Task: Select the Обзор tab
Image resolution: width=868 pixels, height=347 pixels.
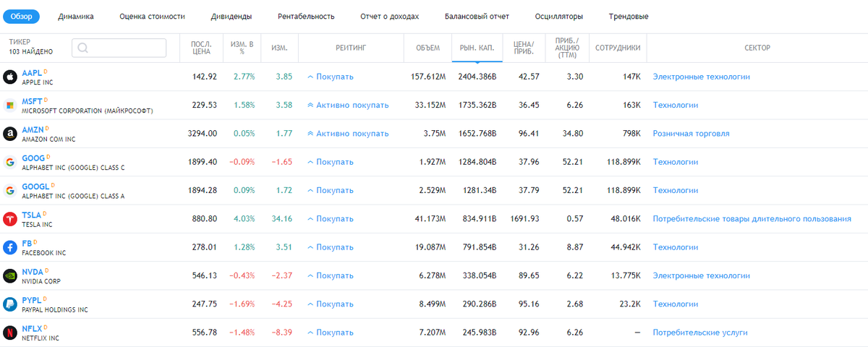Action: [x=21, y=16]
